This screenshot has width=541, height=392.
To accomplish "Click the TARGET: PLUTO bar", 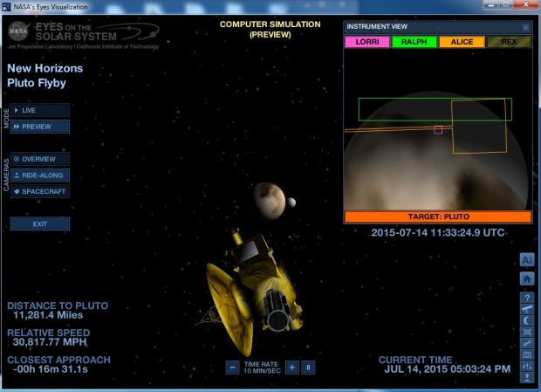I will click(438, 217).
